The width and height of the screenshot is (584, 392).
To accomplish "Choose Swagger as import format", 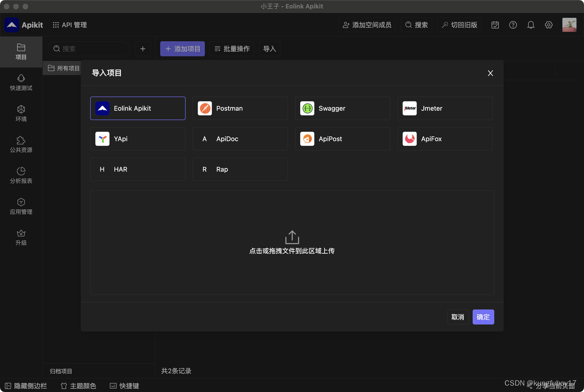I will coord(343,108).
